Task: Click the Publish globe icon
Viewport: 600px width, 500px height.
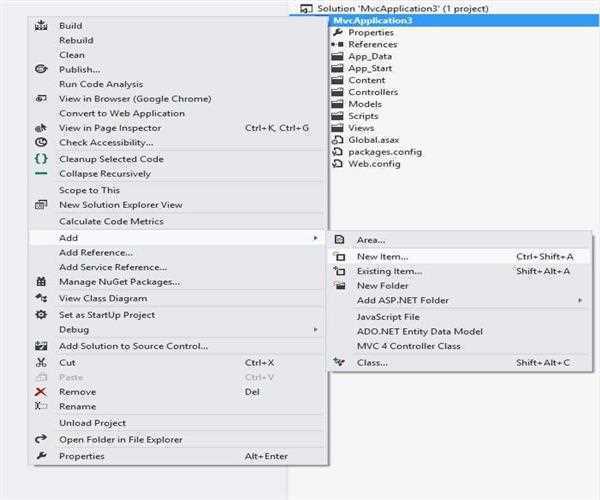Action: [x=40, y=69]
